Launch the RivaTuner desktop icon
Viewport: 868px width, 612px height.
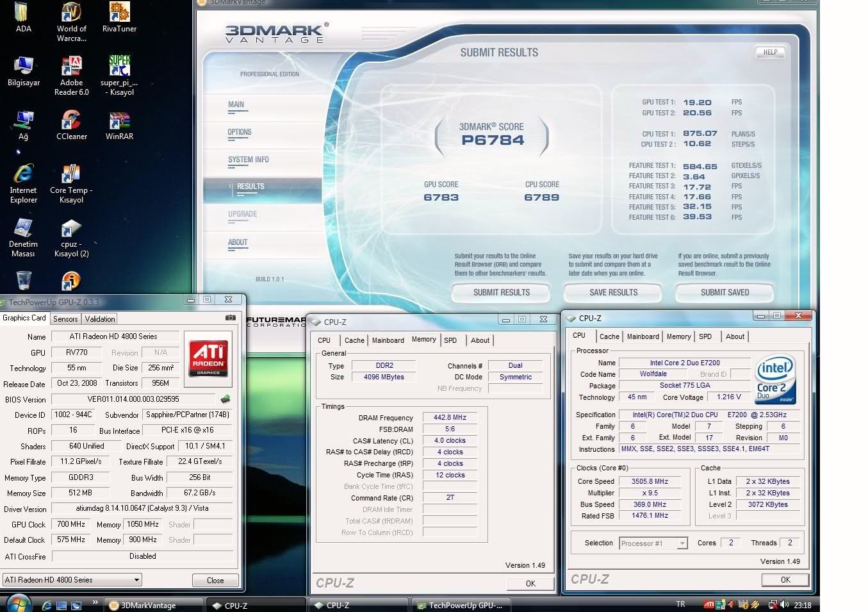coord(119,18)
